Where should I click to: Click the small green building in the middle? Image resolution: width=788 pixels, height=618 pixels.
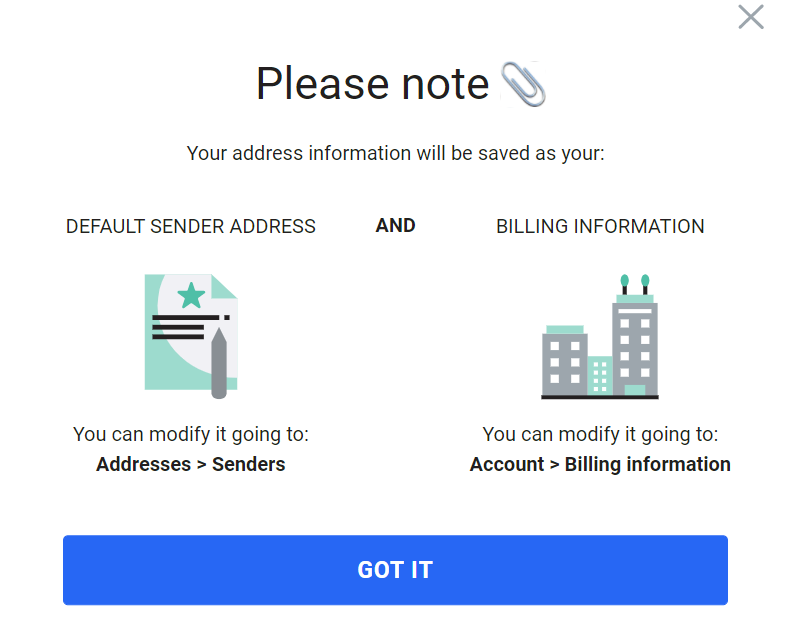[600, 375]
